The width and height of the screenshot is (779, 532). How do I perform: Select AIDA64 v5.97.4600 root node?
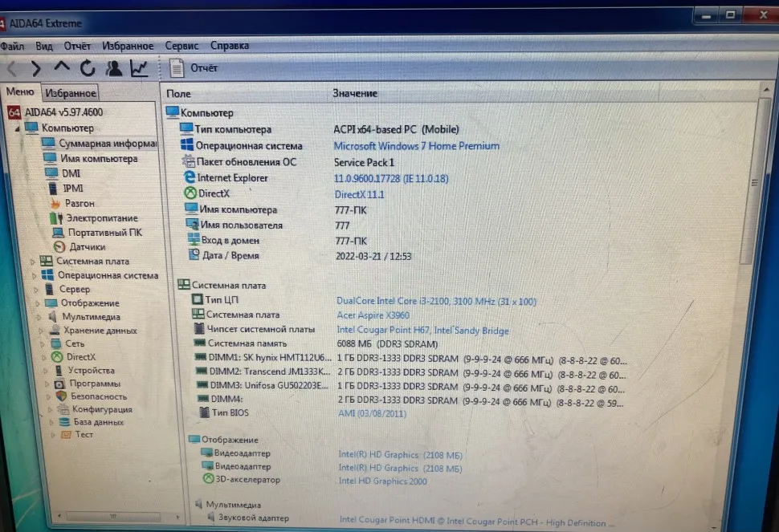point(63,112)
